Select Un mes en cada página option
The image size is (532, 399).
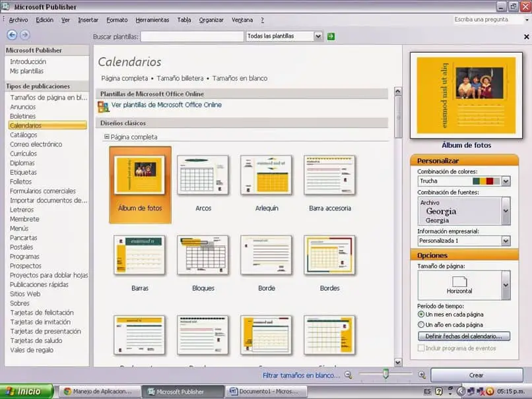421,314
